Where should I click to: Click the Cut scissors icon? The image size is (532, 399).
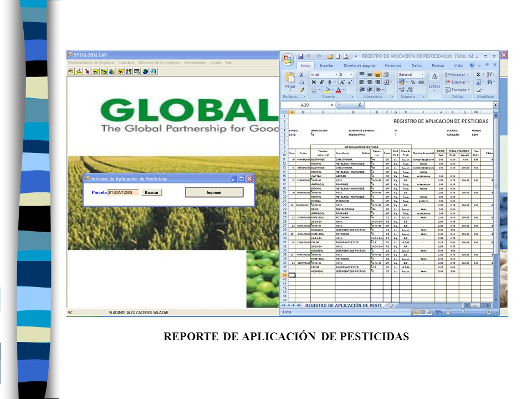click(x=301, y=75)
